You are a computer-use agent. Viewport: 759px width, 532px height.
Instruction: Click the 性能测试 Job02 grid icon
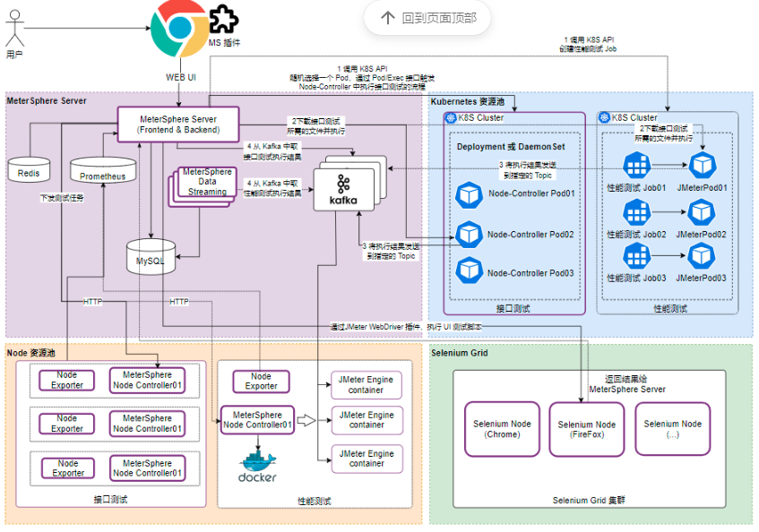click(636, 212)
